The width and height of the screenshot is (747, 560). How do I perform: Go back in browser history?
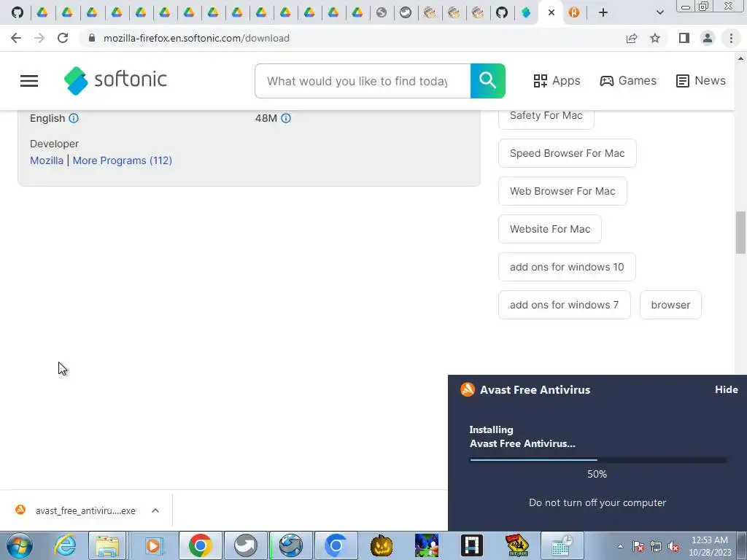pos(16,38)
